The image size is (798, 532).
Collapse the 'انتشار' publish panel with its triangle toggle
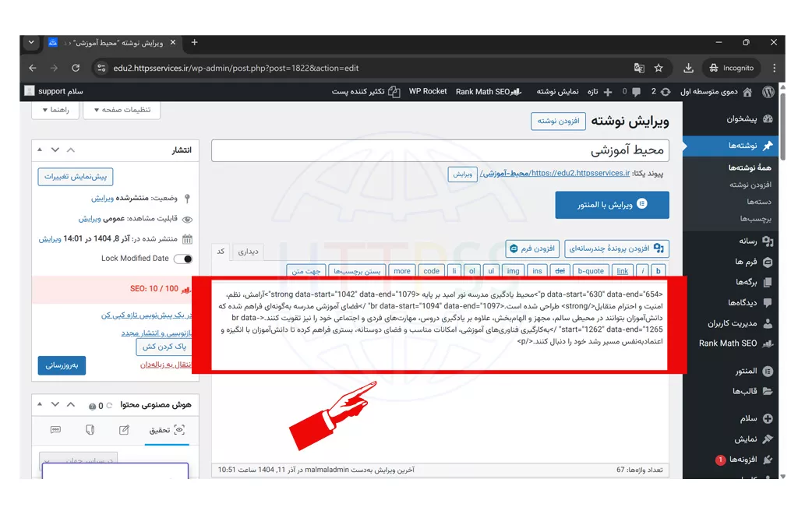pyautogui.click(x=39, y=150)
